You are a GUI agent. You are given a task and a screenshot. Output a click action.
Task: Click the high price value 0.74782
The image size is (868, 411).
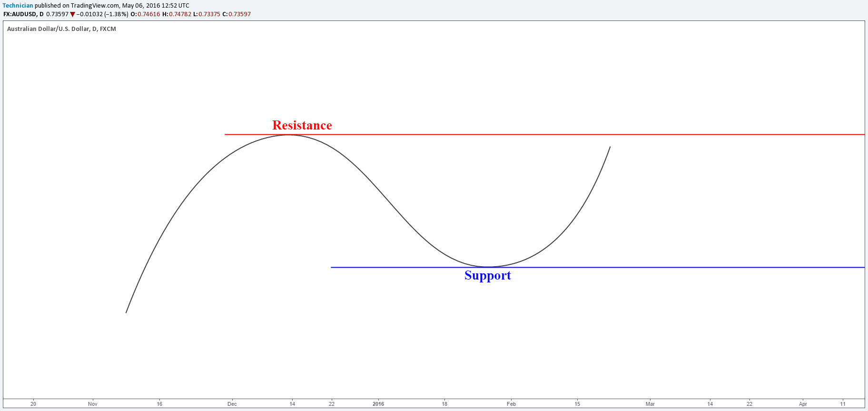click(180, 14)
